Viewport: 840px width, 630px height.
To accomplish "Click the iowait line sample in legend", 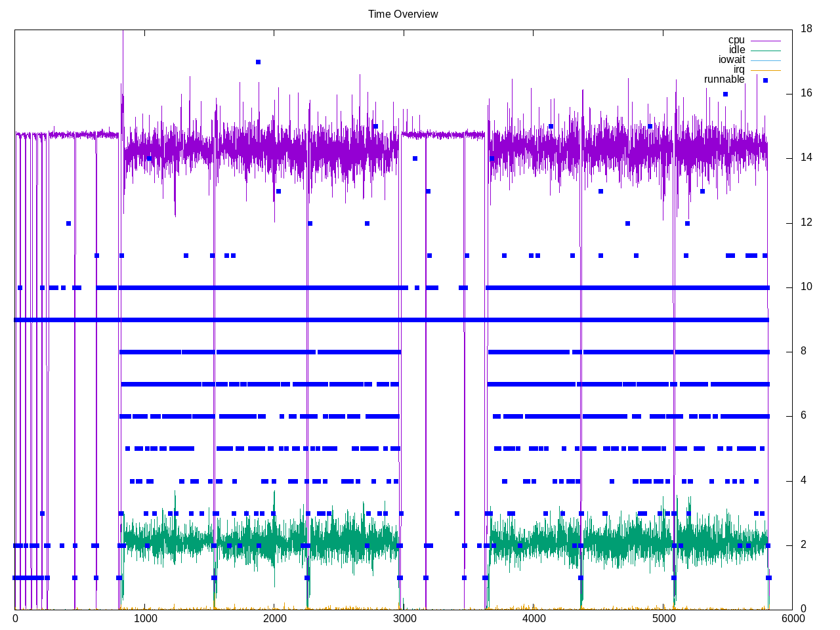I will [x=765, y=60].
